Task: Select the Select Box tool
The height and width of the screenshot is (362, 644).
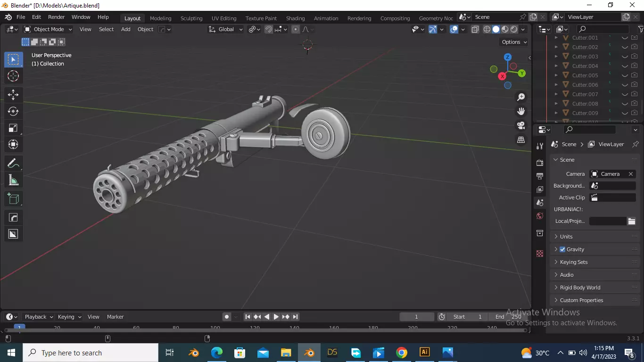Action: tap(13, 59)
